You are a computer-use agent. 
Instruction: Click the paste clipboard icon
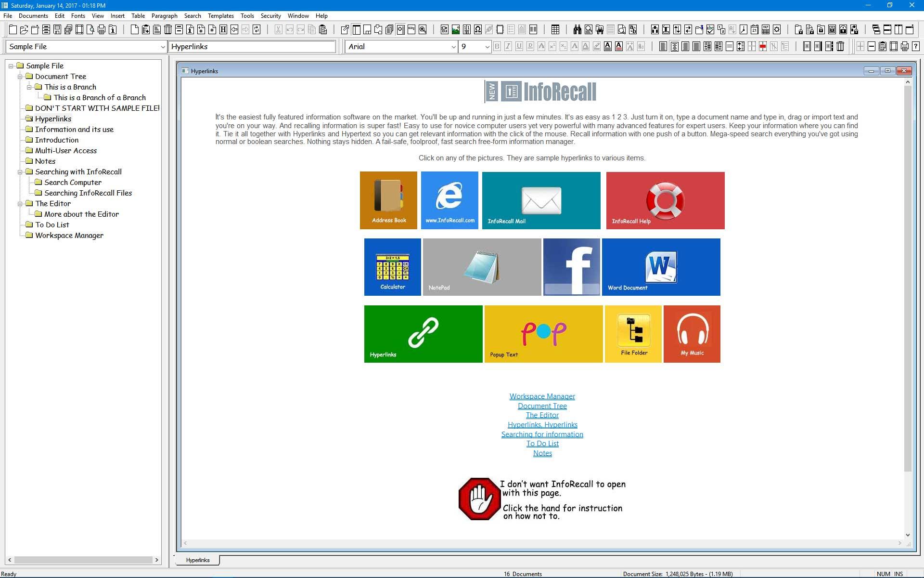tap(323, 30)
